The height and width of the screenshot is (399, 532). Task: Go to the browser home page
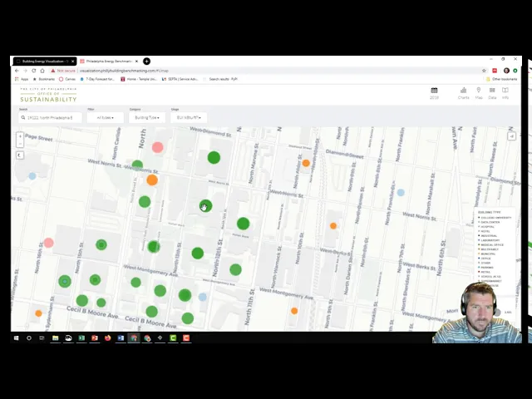pos(42,71)
